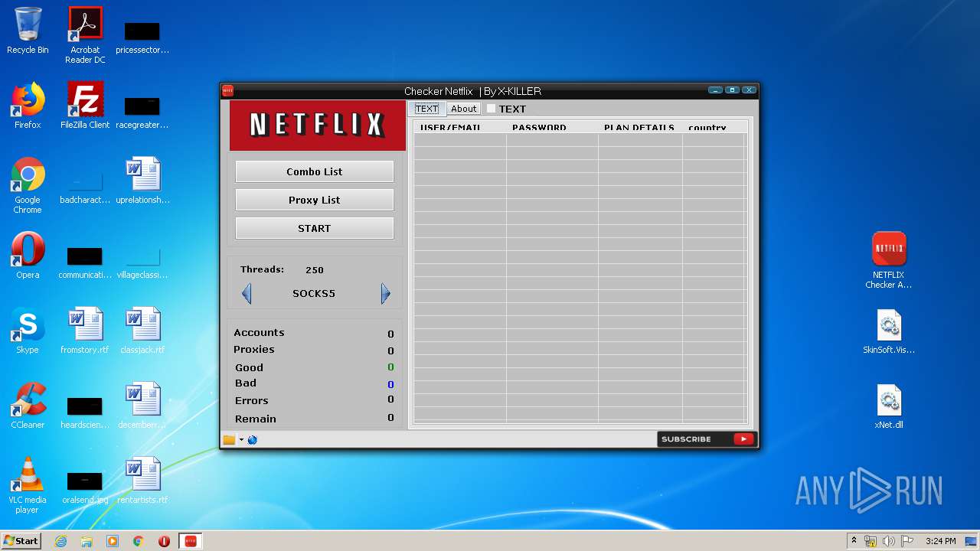Click the SOCKS5 proxy type label
Screen dimensions: 980x551
pos(314,294)
